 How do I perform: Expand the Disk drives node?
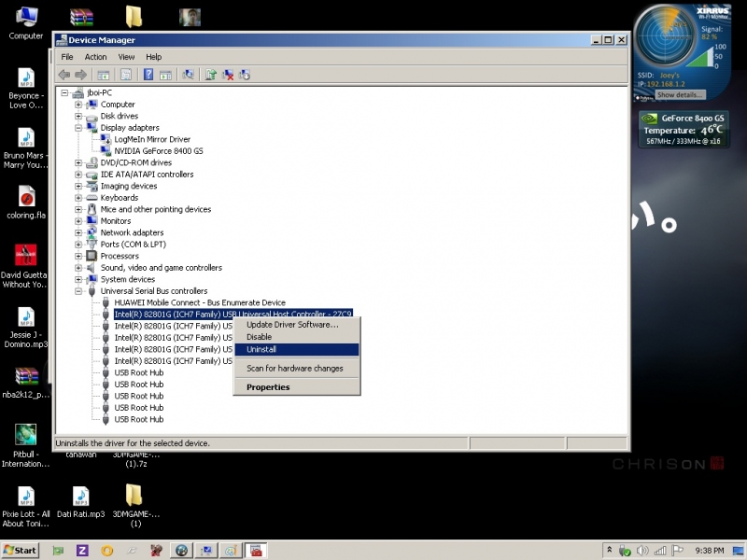[x=79, y=116]
